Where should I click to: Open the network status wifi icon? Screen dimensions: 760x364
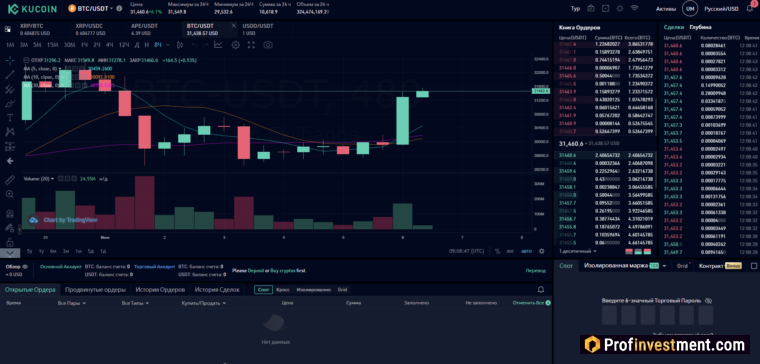coord(634,8)
